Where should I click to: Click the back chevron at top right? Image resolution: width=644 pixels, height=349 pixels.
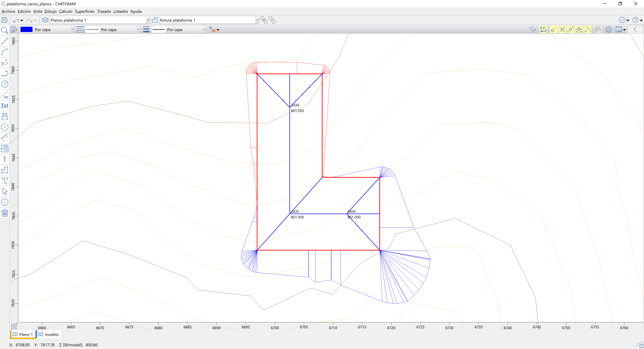click(x=636, y=29)
